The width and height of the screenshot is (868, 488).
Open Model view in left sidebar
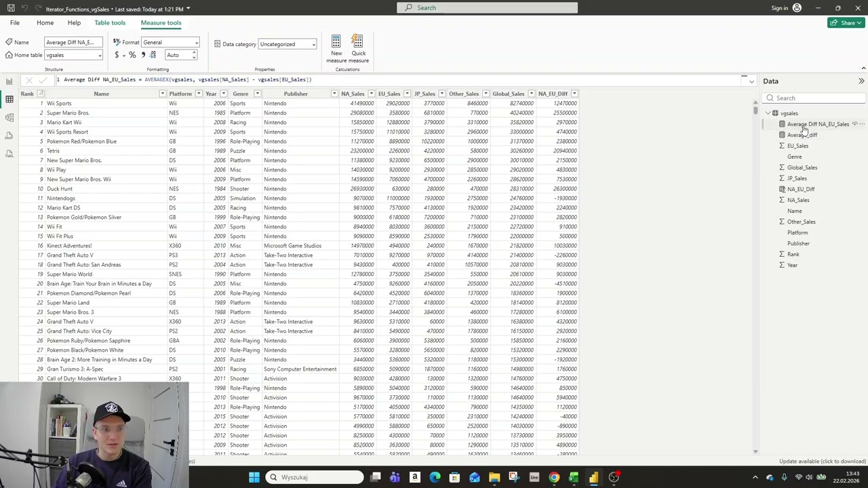tap(9, 118)
